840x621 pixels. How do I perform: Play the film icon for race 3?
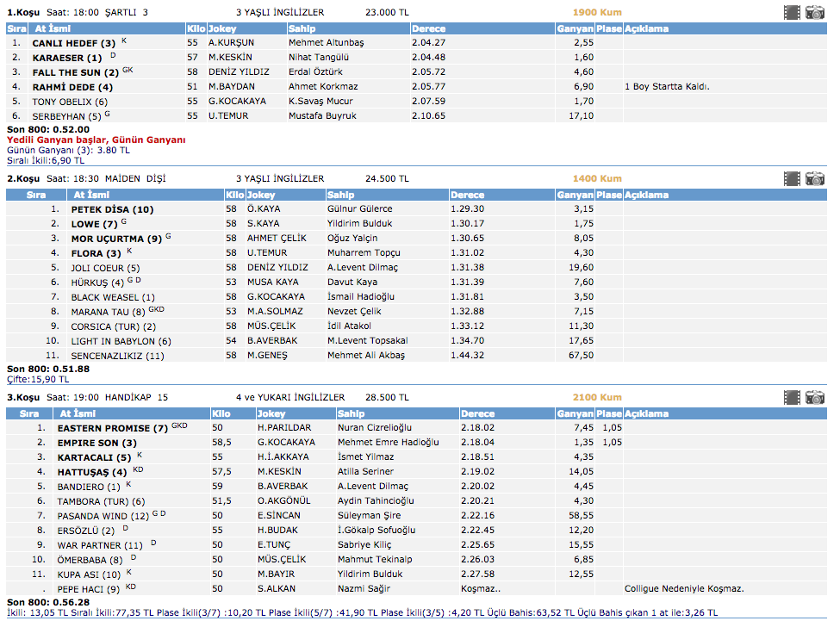(x=792, y=398)
